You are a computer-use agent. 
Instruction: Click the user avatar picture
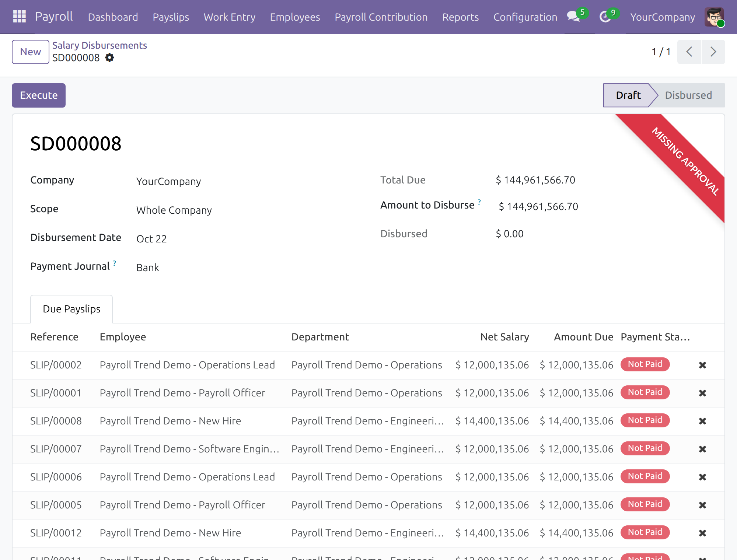pos(714,17)
